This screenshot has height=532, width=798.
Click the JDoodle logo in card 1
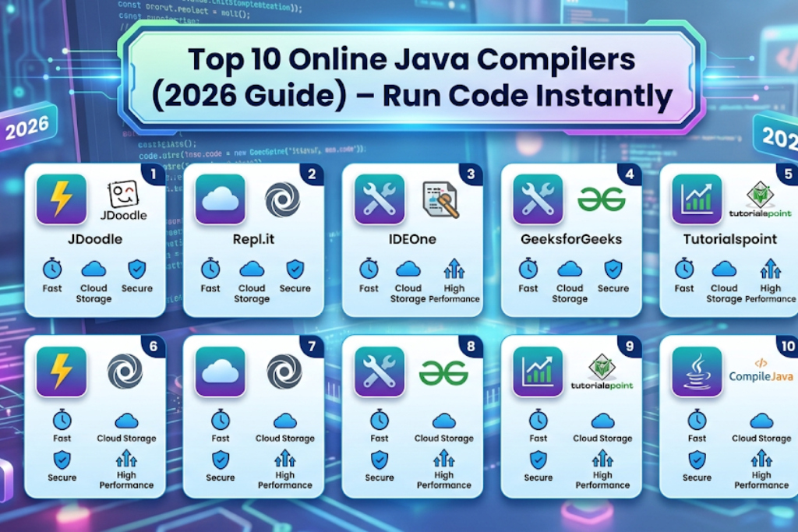coord(124,200)
